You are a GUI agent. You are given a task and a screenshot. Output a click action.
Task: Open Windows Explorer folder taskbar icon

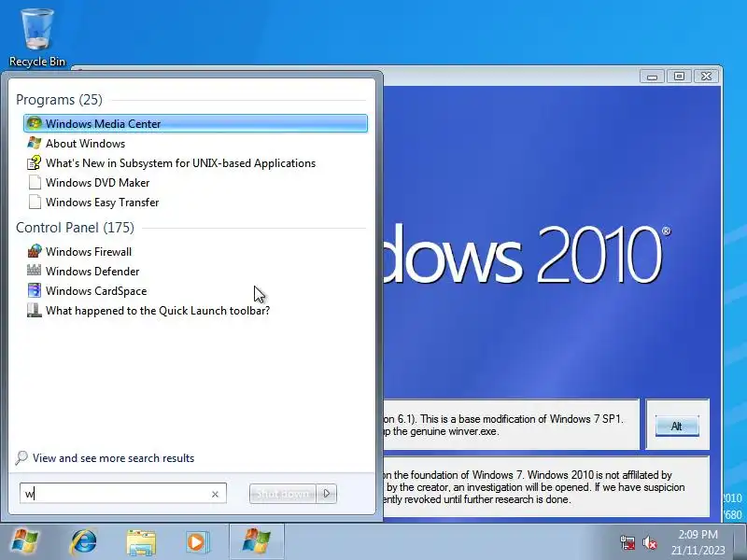tap(141, 542)
